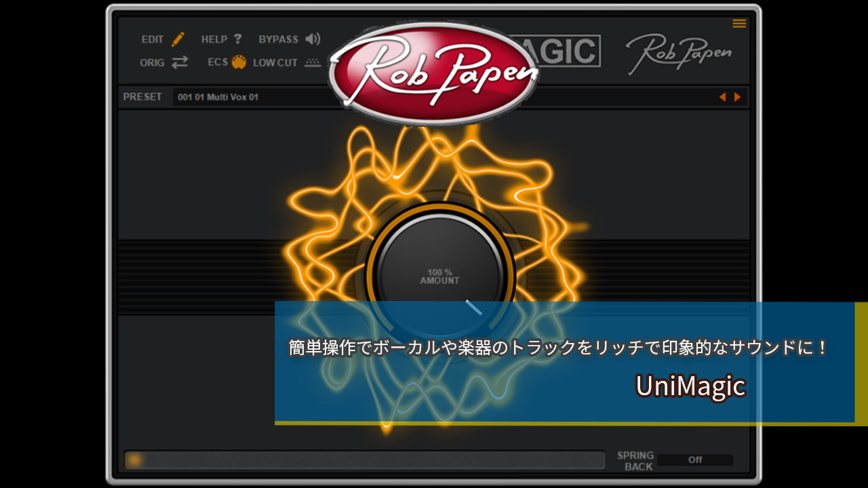Open the Spring Back "Off" selector
This screenshot has height=488, width=868.
[x=695, y=460]
